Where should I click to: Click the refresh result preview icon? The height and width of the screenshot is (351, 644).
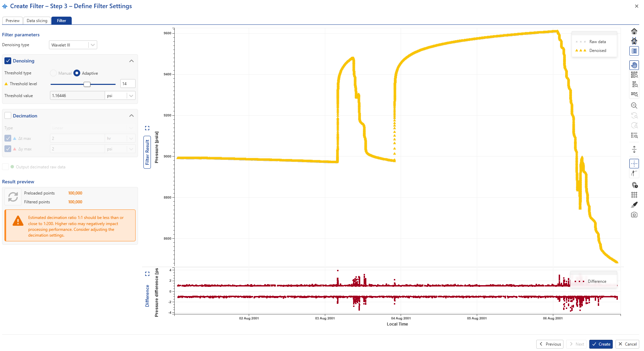point(13,197)
